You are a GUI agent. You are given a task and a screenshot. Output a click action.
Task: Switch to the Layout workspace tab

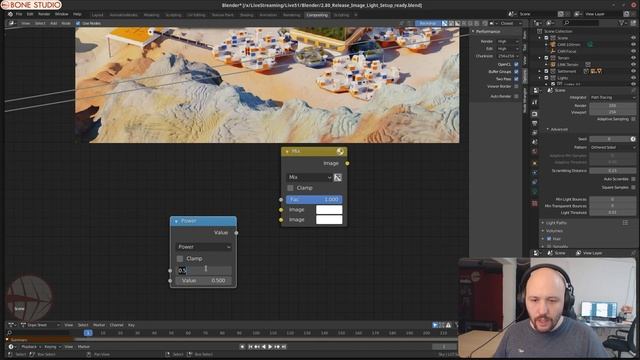coord(98,15)
